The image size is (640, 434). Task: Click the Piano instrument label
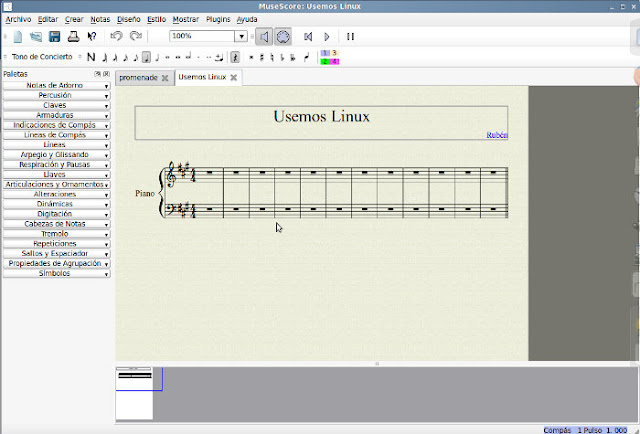[145, 193]
